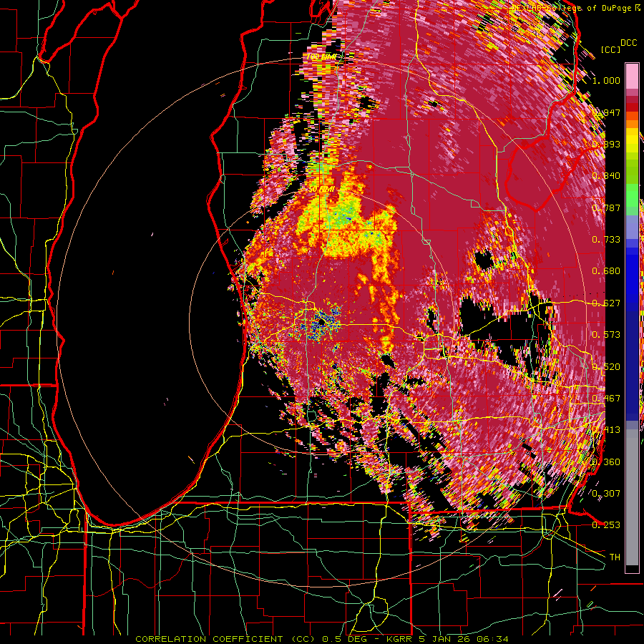The image size is (644, 644).
Task: Click the NEXLAB College of DuPage credit text
Action: tap(576, 8)
